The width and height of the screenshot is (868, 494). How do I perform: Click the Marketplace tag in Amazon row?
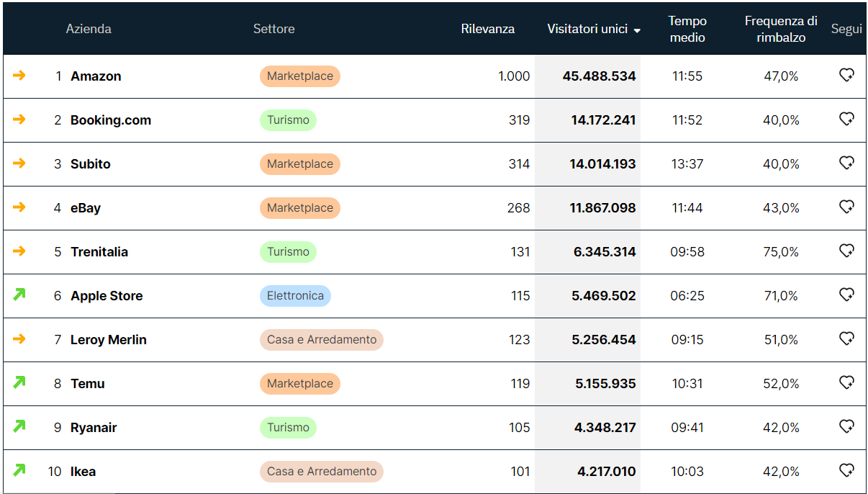[300, 76]
